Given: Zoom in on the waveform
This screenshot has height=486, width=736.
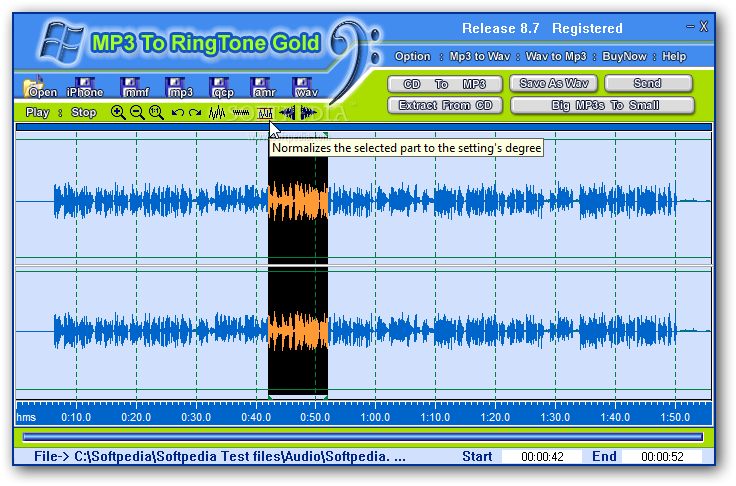Looking at the screenshot, I should pyautogui.click(x=118, y=113).
